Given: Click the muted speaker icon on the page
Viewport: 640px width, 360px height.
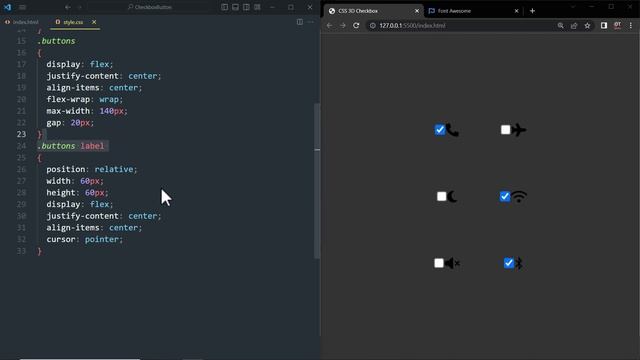Looking at the screenshot, I should pyautogui.click(x=452, y=263).
